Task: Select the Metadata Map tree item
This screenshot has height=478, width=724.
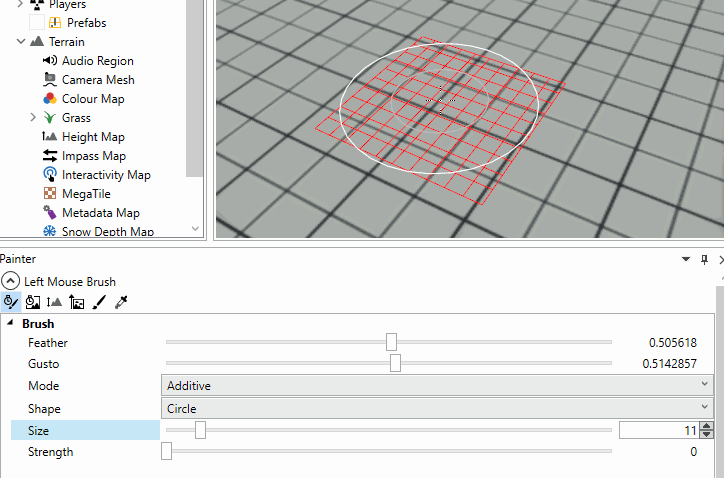Action: pos(101,212)
